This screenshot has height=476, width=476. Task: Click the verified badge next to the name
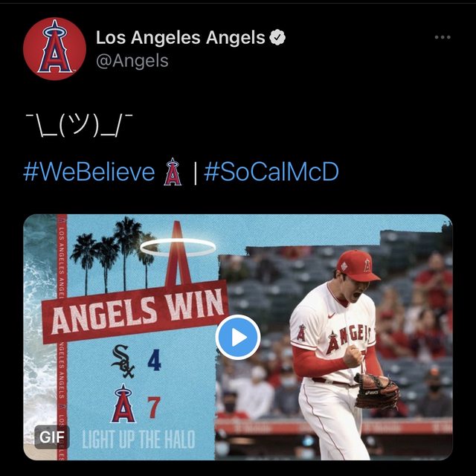click(278, 37)
